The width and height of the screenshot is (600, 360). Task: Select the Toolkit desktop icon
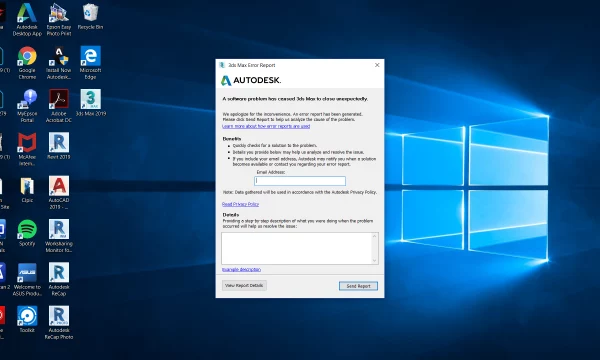click(x=27, y=319)
